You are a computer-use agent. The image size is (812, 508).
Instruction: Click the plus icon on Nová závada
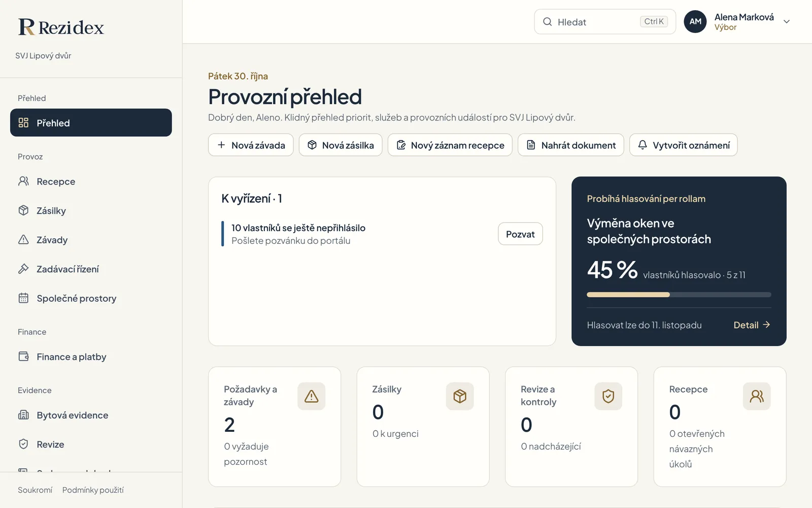[221, 145]
